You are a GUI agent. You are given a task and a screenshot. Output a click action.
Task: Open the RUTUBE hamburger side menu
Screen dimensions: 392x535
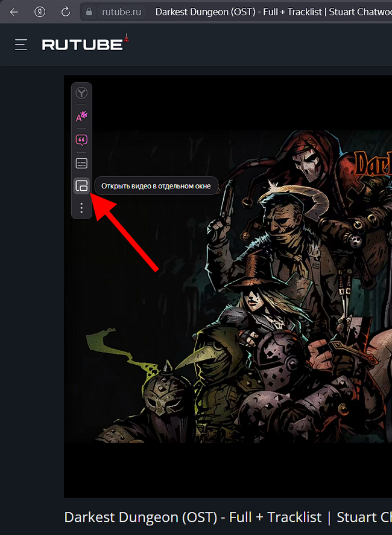[x=21, y=45]
